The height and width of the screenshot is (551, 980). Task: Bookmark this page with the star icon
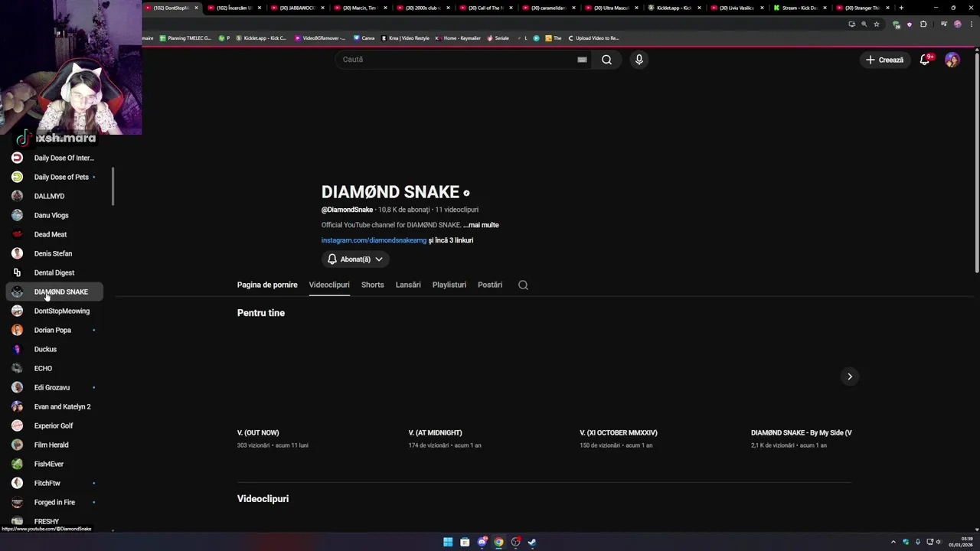[x=877, y=24]
